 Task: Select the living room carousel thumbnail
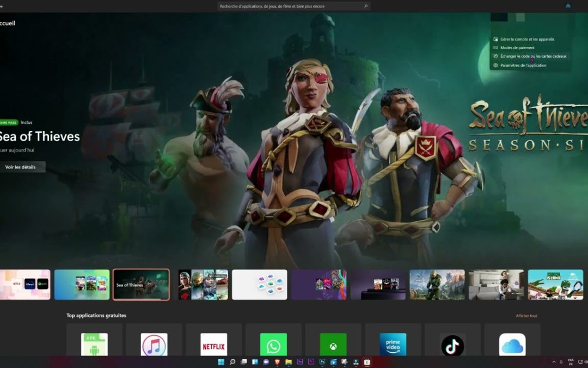point(496,285)
